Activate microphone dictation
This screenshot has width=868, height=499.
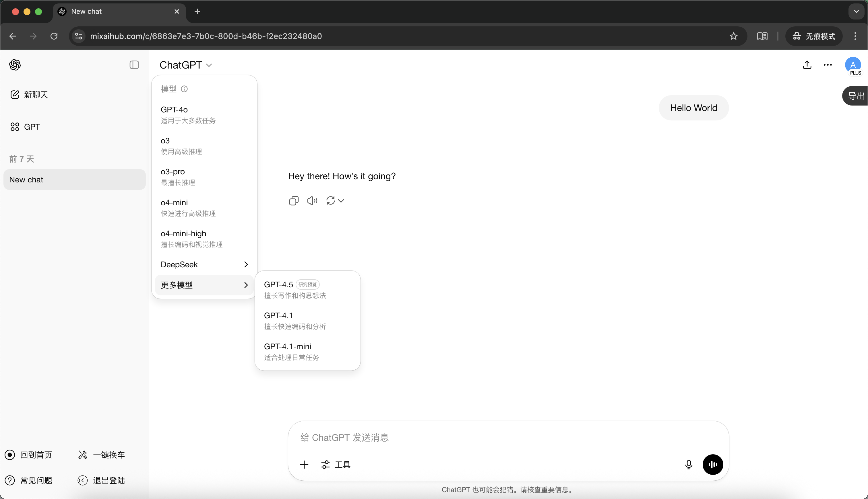pos(688,464)
